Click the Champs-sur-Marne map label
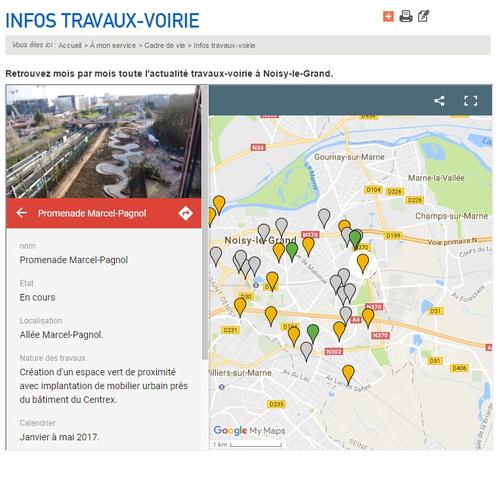This screenshot has height=479, width=500. [x=451, y=216]
